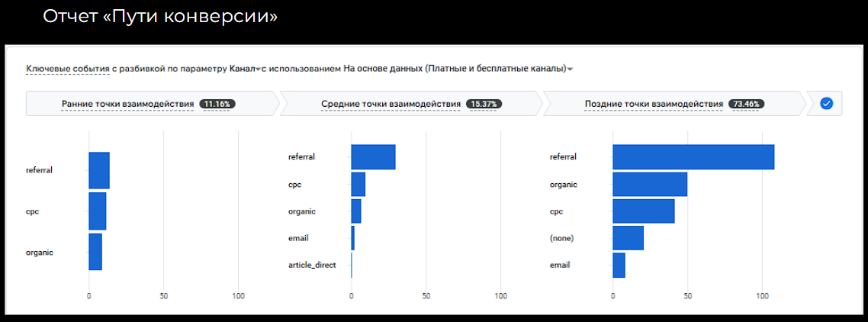Select the Средние точки взаимодействия segment

pyautogui.click(x=413, y=104)
